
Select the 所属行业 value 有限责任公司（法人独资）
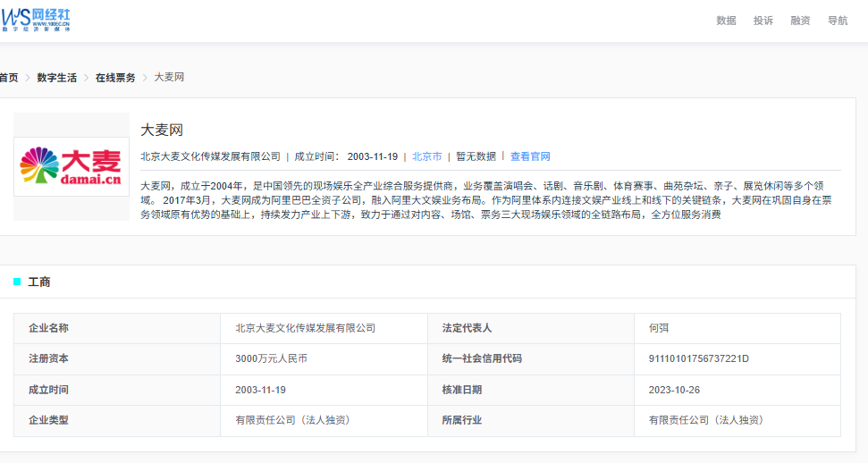point(708,420)
